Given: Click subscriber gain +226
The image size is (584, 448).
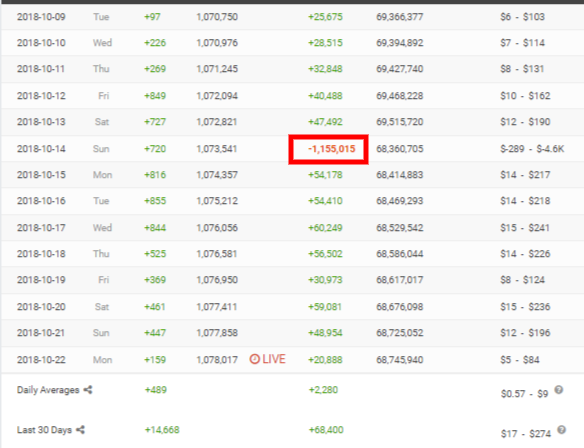Looking at the screenshot, I should tap(155, 43).
